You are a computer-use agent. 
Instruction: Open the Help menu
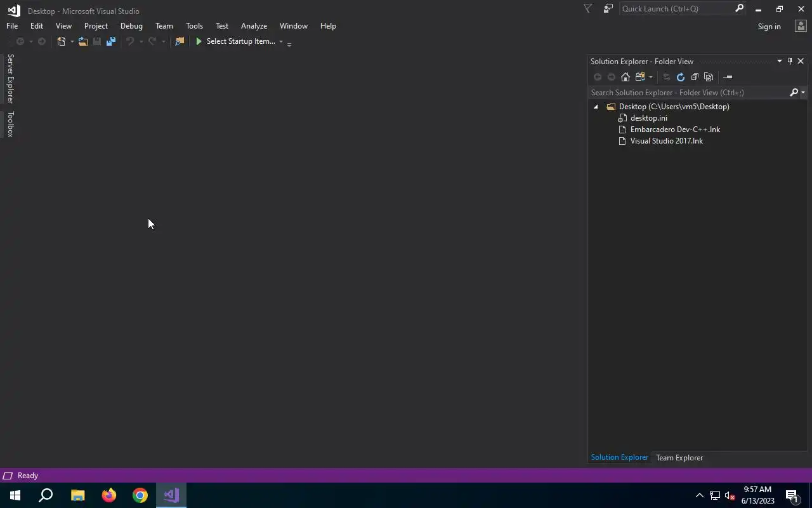(328, 26)
